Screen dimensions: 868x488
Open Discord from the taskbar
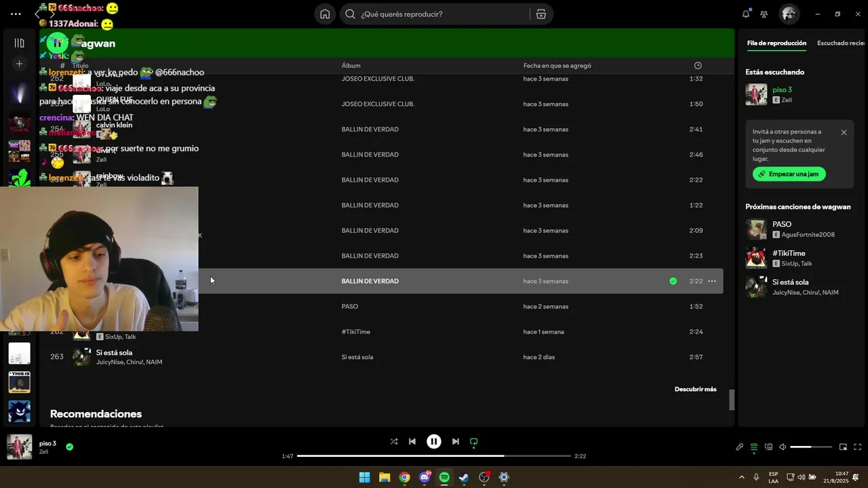point(425,477)
